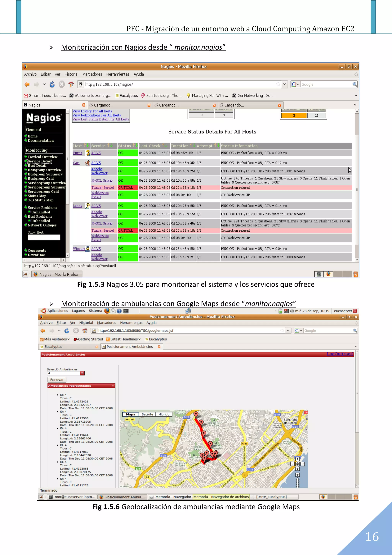Click bookmark star in Nagios URL bar
392x555 pixels.
pos(278,84)
